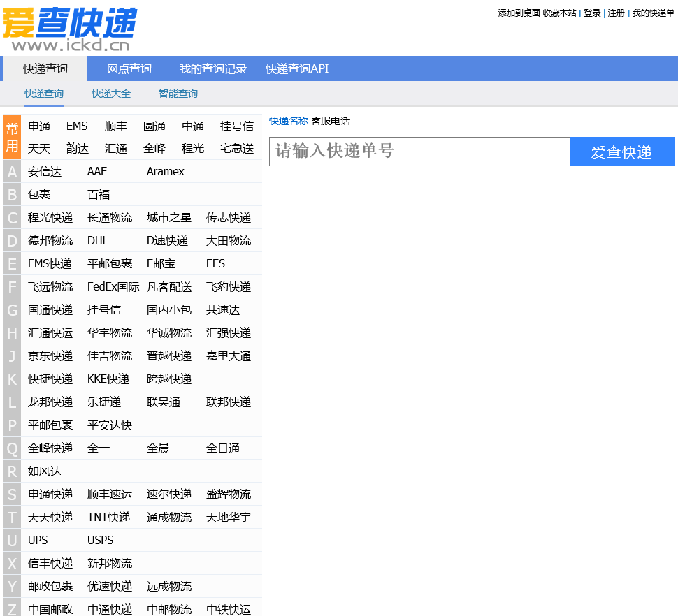Image resolution: width=678 pixels, height=616 pixels.
Task: Go to 我的查询记录 tab
Action: 212,68
